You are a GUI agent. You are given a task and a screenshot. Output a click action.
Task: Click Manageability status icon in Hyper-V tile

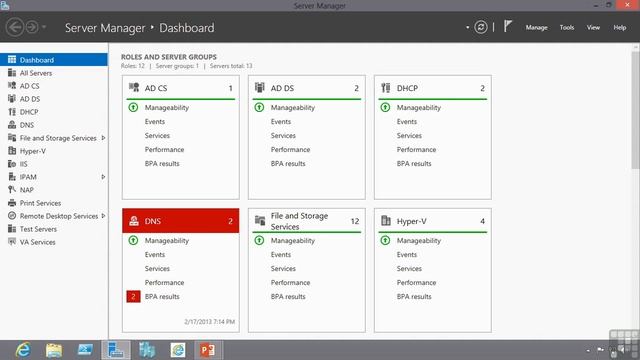pyautogui.click(x=385, y=240)
